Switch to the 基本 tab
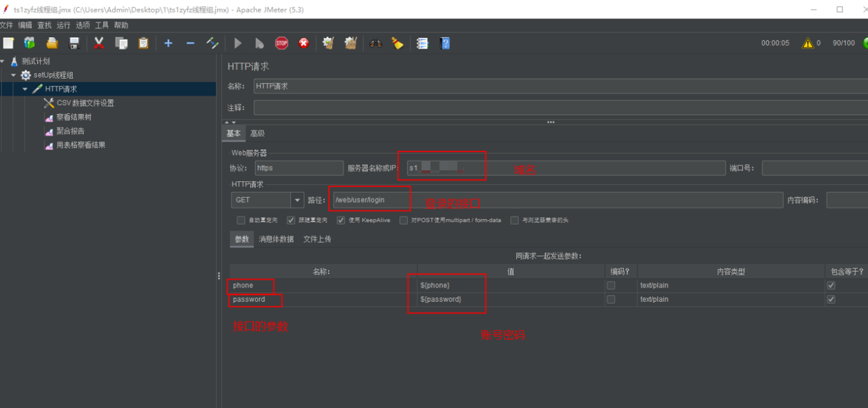This screenshot has height=408, width=868. [x=234, y=133]
